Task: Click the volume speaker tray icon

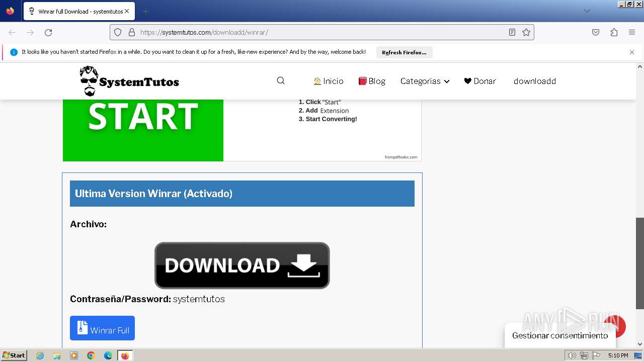Action: point(572,355)
